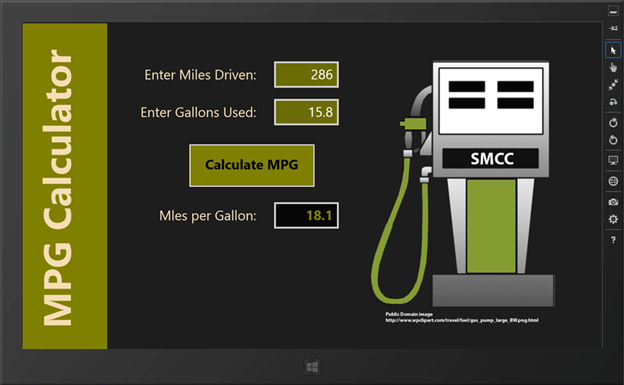Open the change resolution monitor icon
Screen dimensions: 624x385
point(613,160)
